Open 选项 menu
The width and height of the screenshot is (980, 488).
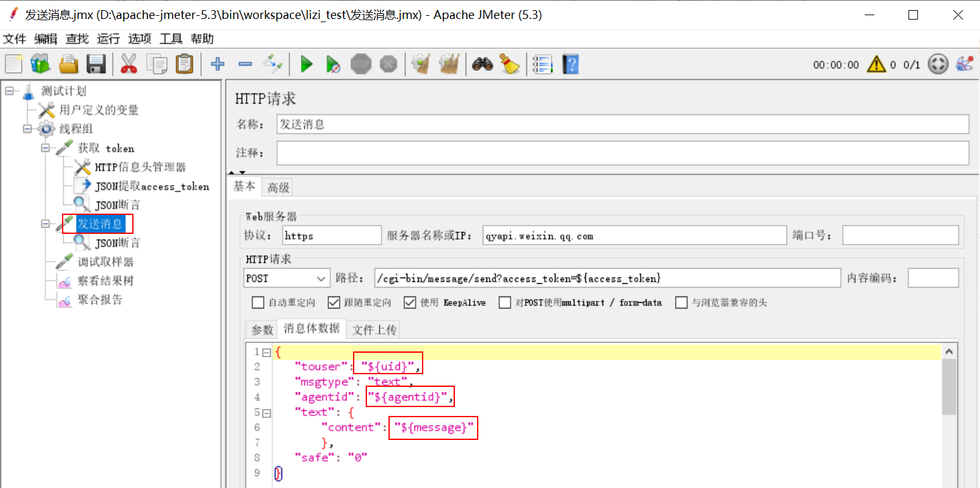click(x=140, y=39)
